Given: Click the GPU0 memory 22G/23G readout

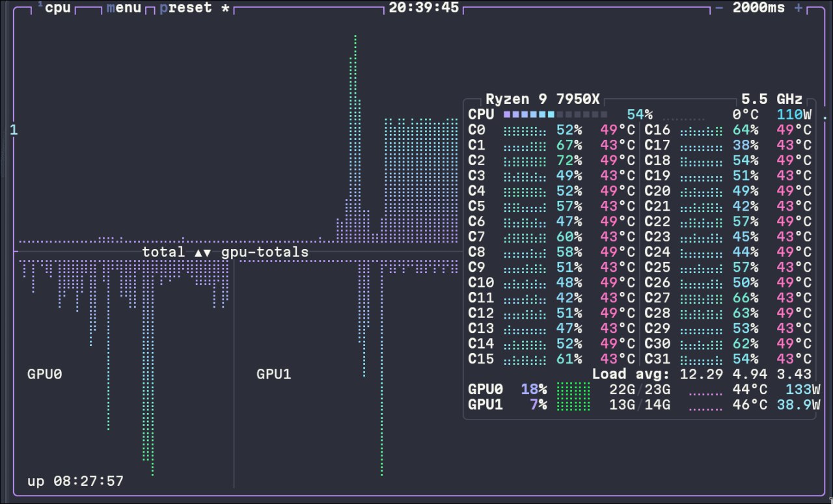Looking at the screenshot, I should (640, 390).
